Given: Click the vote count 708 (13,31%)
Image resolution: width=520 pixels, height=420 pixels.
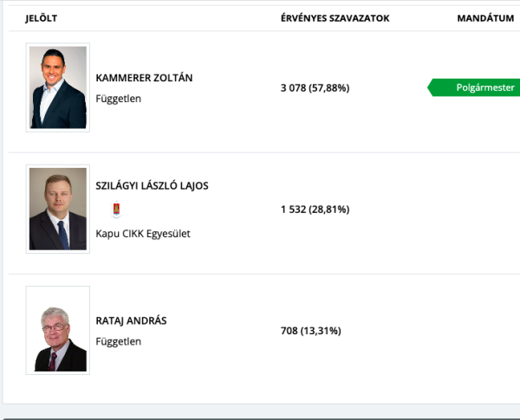Looking at the screenshot, I should coord(311,331).
